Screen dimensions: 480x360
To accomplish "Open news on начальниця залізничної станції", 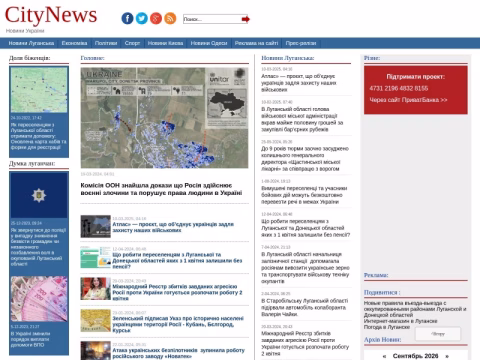I will (305, 268).
